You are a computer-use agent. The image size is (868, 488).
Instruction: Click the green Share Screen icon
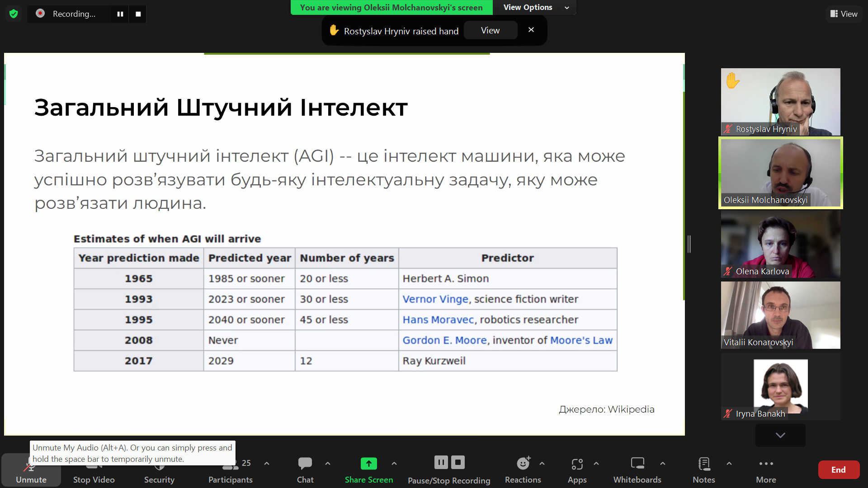(x=368, y=463)
